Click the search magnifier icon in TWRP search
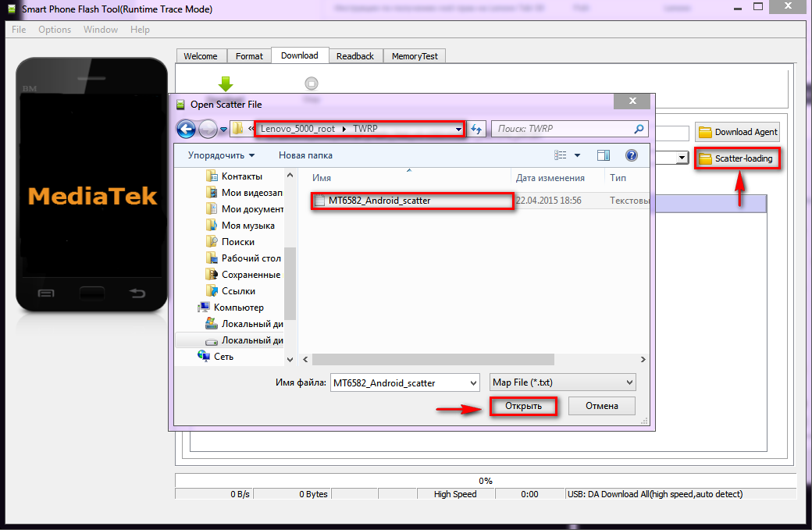The width and height of the screenshot is (812, 530). click(639, 129)
